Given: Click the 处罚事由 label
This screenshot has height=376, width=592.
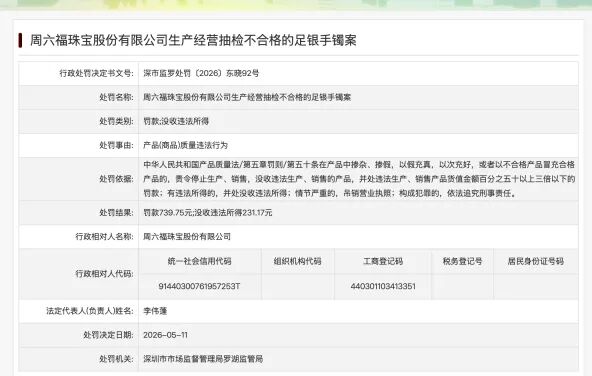Looking at the screenshot, I should [x=116, y=145].
